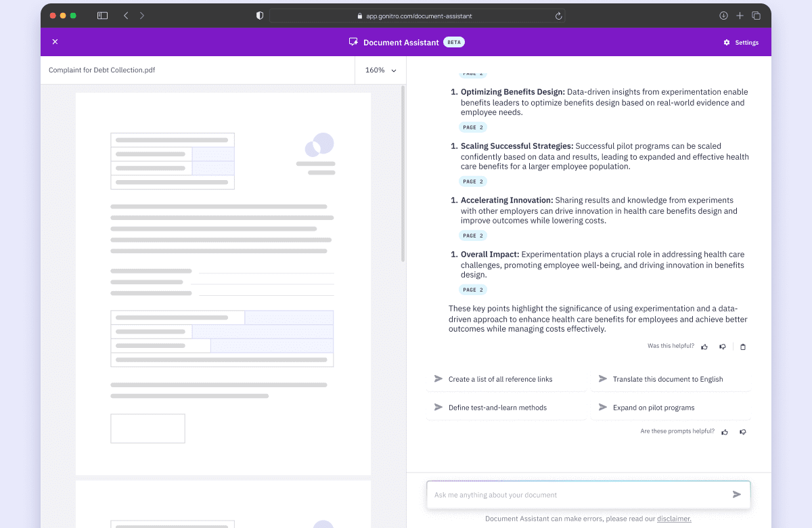Thumbs up the 'Was this helpful?' response
The image size is (812, 528).
[x=704, y=347]
